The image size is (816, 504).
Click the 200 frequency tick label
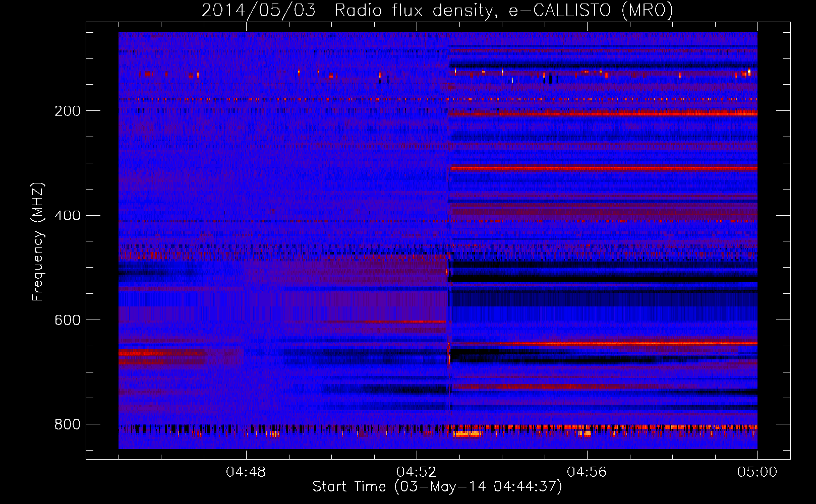pyautogui.click(x=68, y=111)
